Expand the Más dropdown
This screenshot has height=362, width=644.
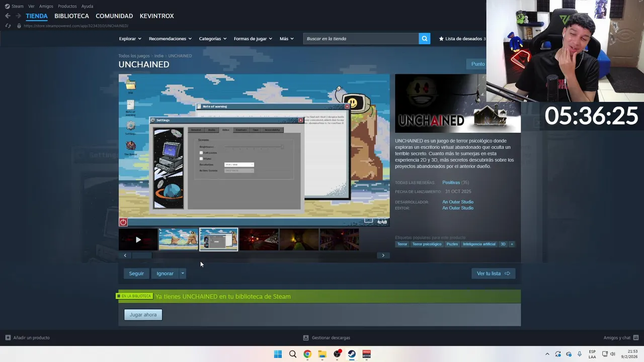click(x=286, y=39)
